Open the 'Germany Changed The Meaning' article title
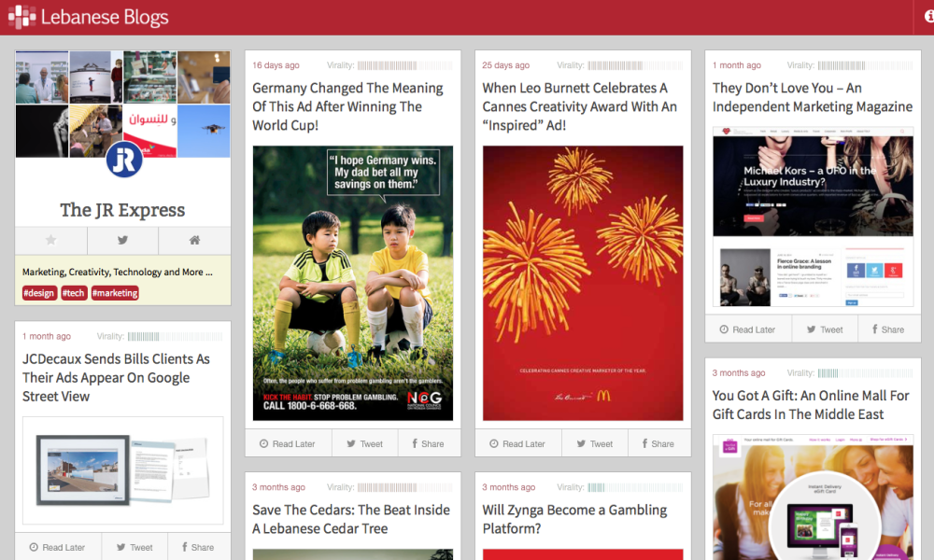 (x=347, y=106)
